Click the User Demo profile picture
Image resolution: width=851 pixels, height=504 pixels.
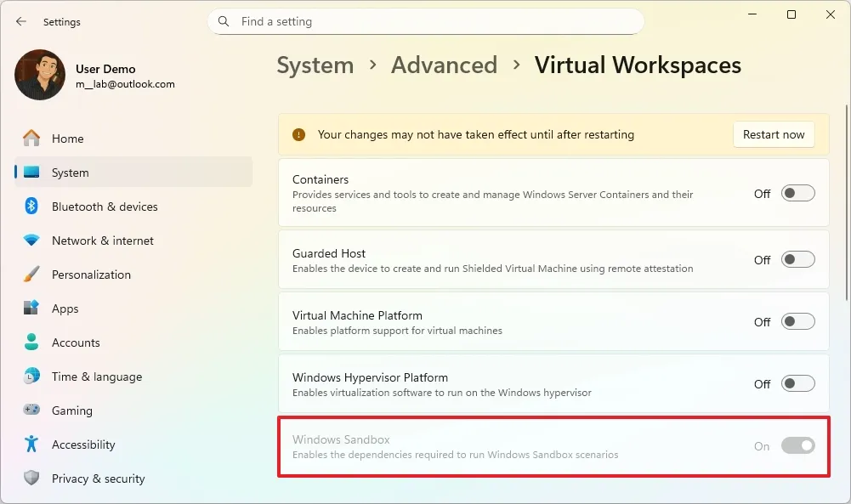tap(39, 75)
